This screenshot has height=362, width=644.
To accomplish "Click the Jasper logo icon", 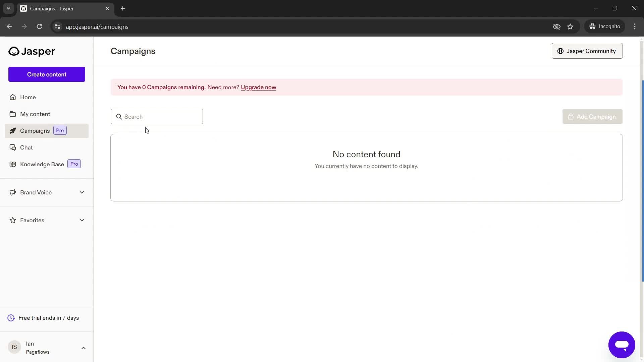I will pos(14,51).
